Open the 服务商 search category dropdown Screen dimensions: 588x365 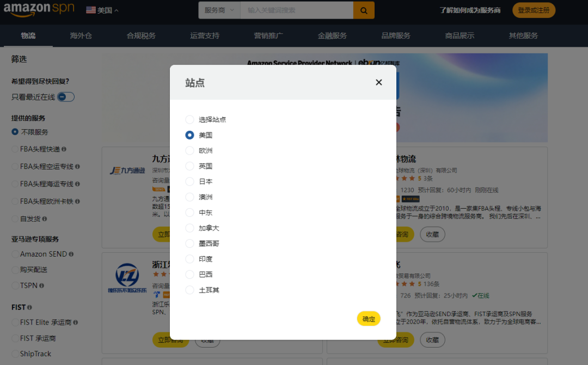(x=219, y=10)
